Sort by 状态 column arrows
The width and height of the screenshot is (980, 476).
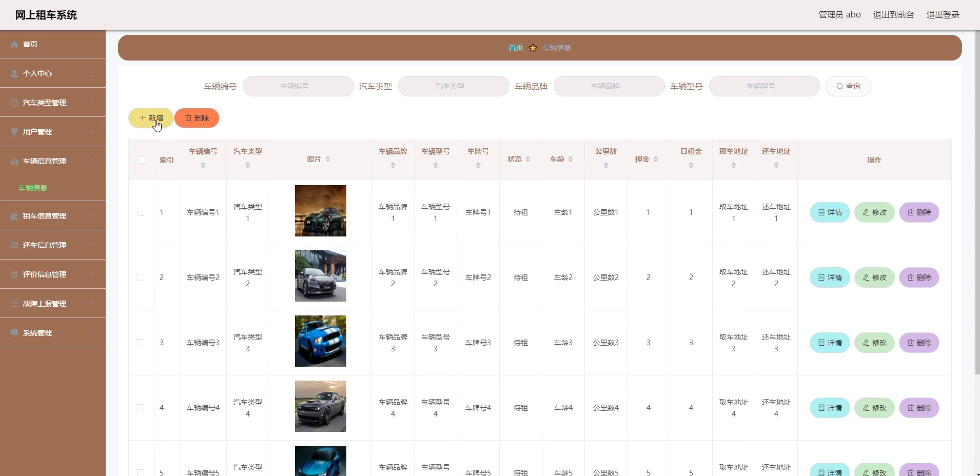528,160
